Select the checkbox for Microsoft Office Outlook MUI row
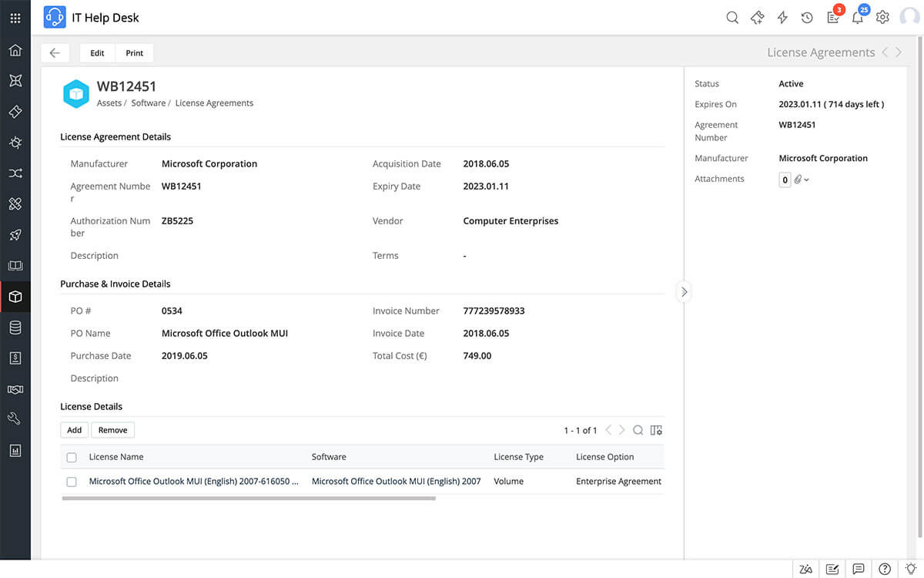Screen dimensions: 924x578 pyautogui.click(x=72, y=481)
